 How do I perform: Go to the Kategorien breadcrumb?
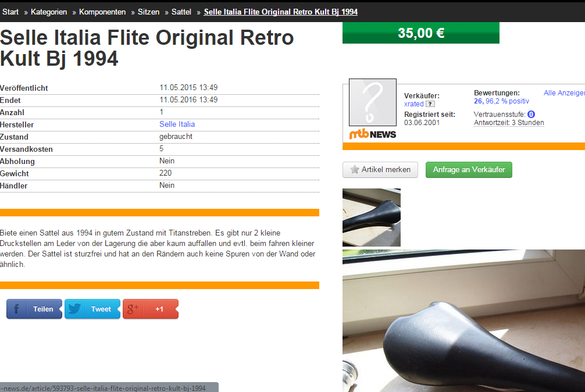coord(49,12)
